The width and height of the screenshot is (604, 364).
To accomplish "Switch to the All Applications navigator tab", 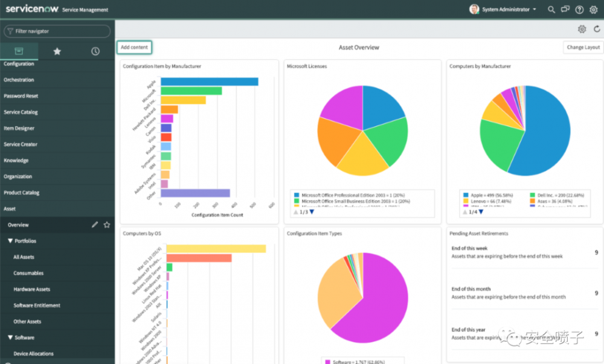I will [x=19, y=51].
